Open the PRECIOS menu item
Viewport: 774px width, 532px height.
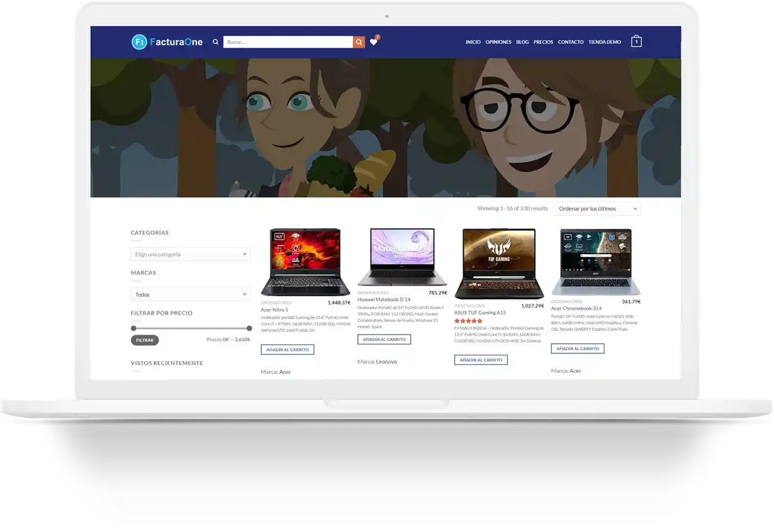543,42
